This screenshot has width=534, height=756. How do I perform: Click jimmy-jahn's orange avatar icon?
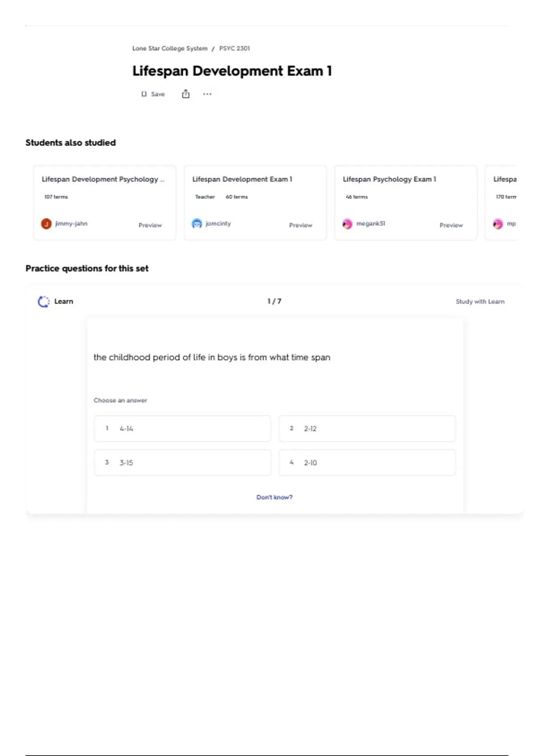(x=46, y=224)
